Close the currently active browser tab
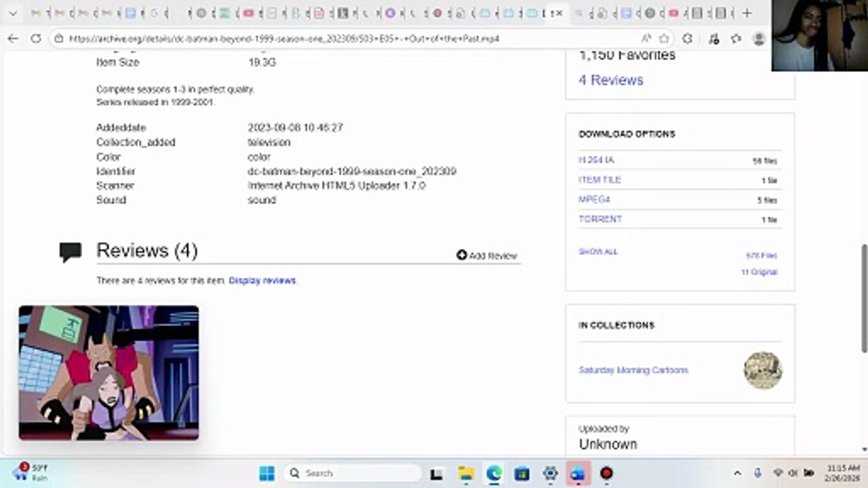The width and height of the screenshot is (868, 488). pos(559,13)
